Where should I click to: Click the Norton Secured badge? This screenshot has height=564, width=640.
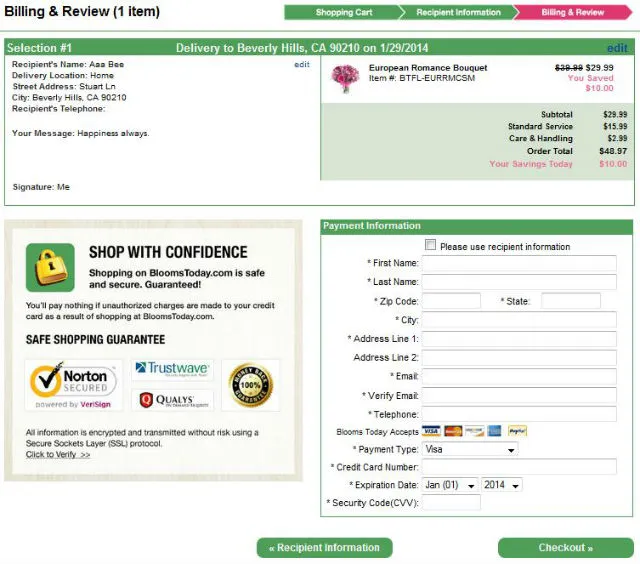[x=75, y=385]
